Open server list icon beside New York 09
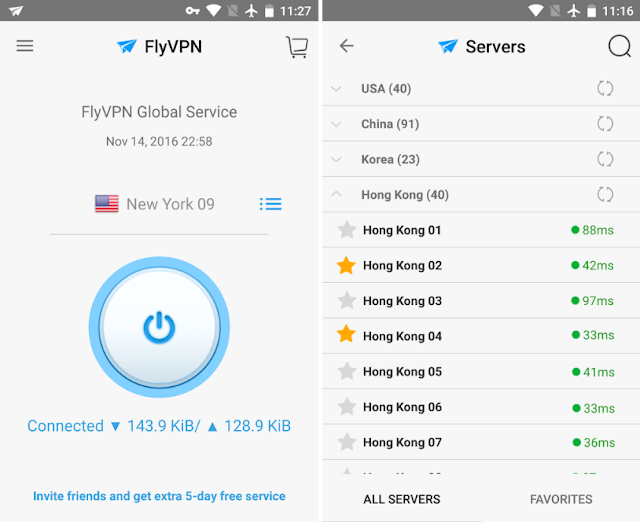This screenshot has width=640, height=522. (271, 204)
